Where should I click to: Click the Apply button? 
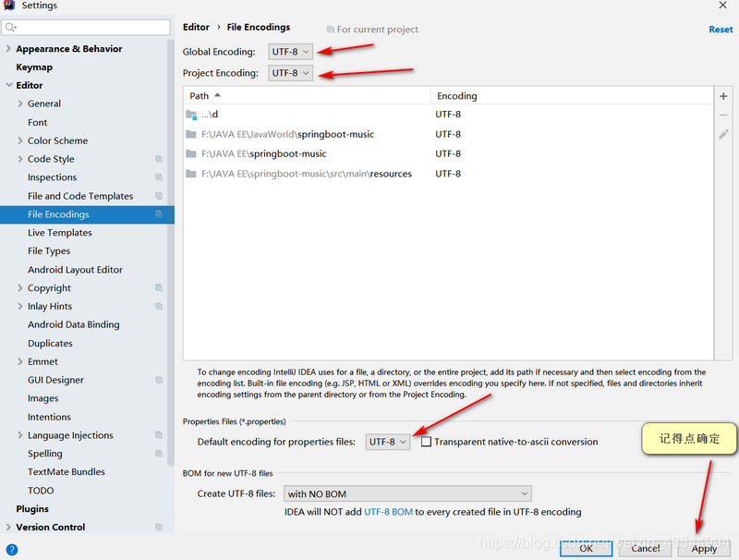[704, 548]
